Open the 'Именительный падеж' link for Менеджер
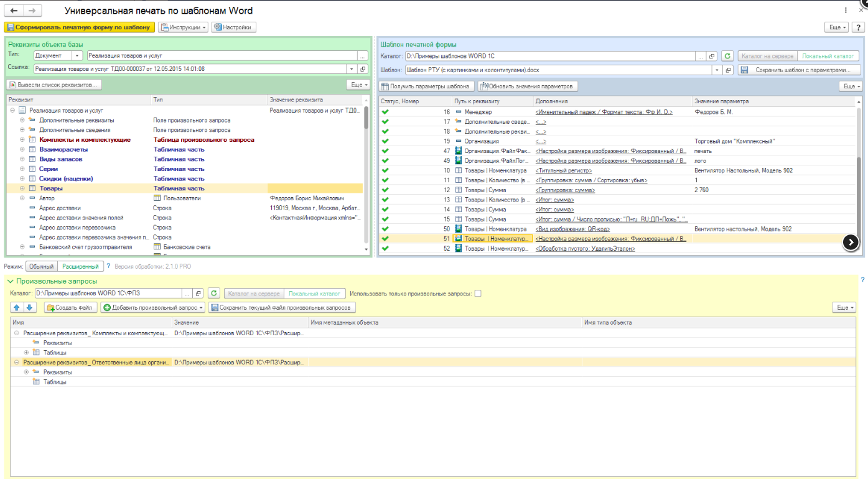The height and width of the screenshot is (482, 868). [604, 112]
